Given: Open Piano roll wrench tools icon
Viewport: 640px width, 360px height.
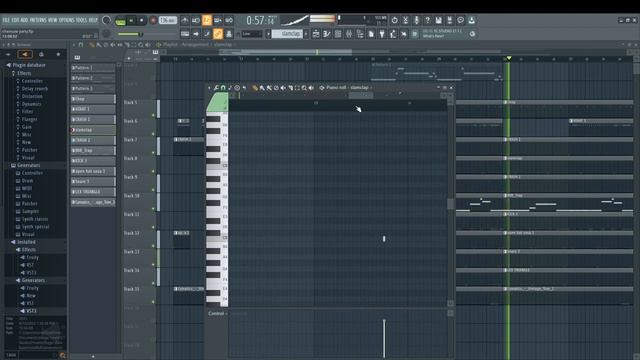Looking at the screenshot, I should (x=216, y=88).
